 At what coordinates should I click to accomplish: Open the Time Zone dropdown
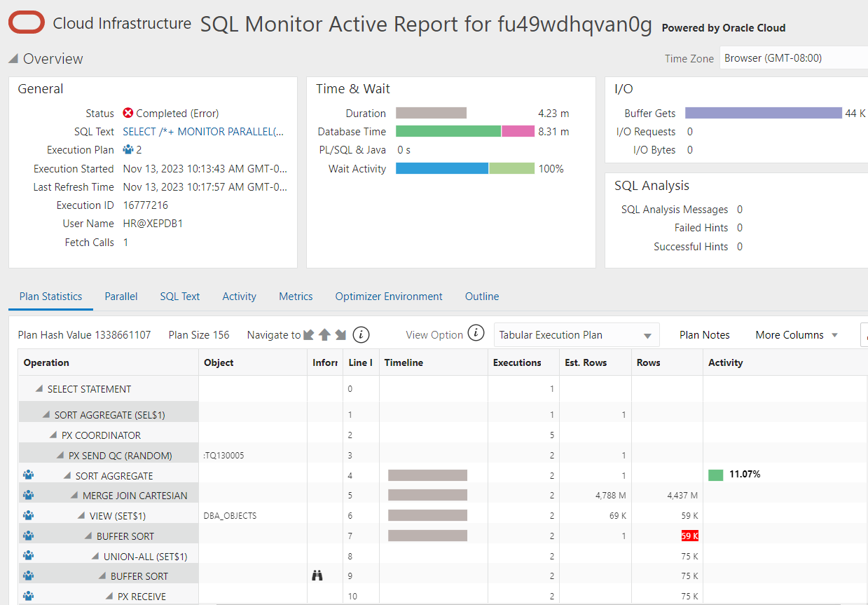(794, 58)
